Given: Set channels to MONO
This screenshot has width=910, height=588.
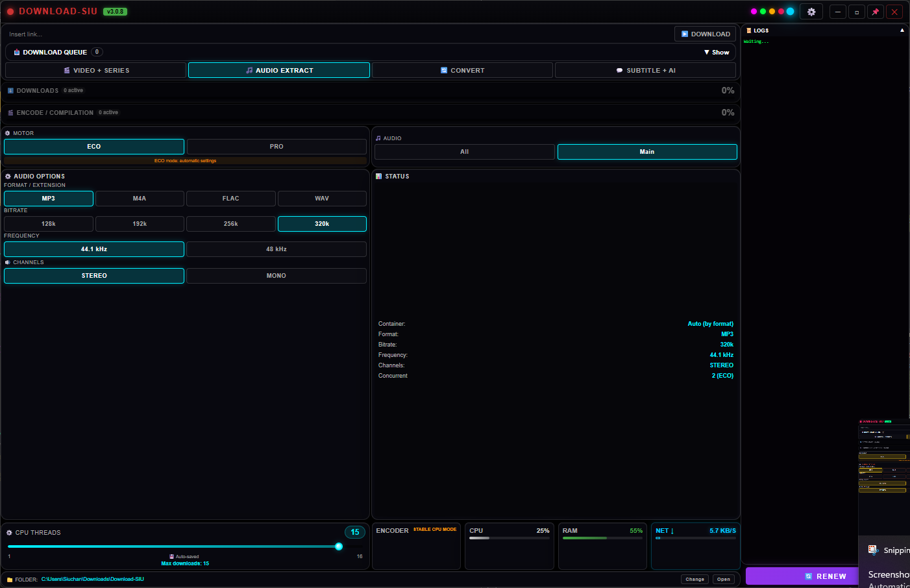Looking at the screenshot, I should 277,276.
